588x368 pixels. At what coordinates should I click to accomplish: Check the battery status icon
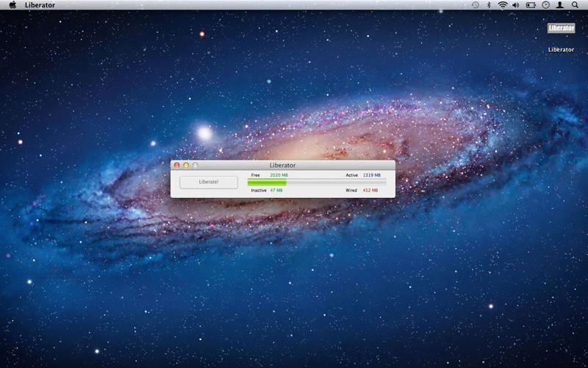531,5
